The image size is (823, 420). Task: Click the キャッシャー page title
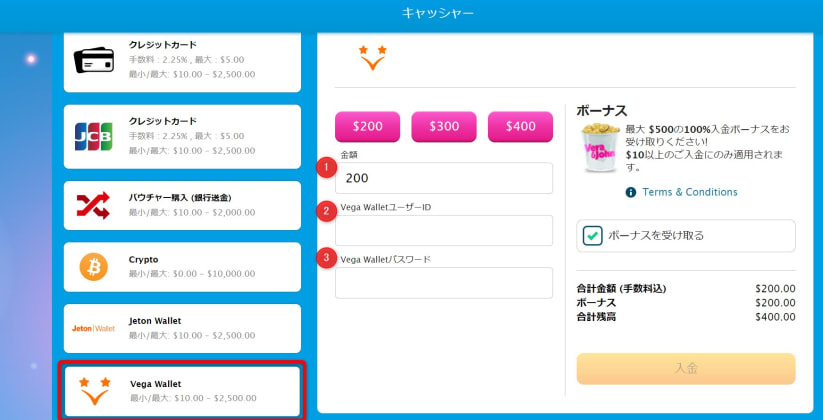coord(438,13)
